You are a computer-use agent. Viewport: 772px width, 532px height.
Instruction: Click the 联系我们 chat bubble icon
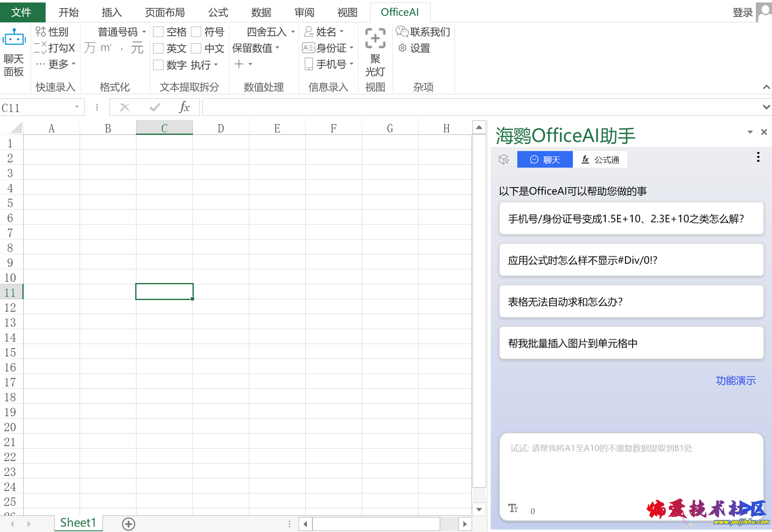click(402, 32)
